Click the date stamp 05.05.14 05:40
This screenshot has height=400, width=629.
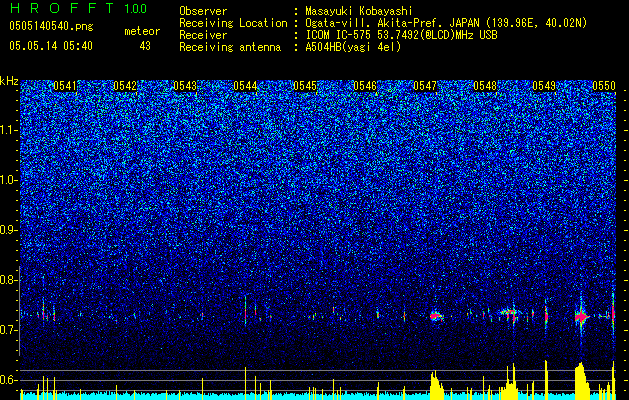(x=51, y=46)
